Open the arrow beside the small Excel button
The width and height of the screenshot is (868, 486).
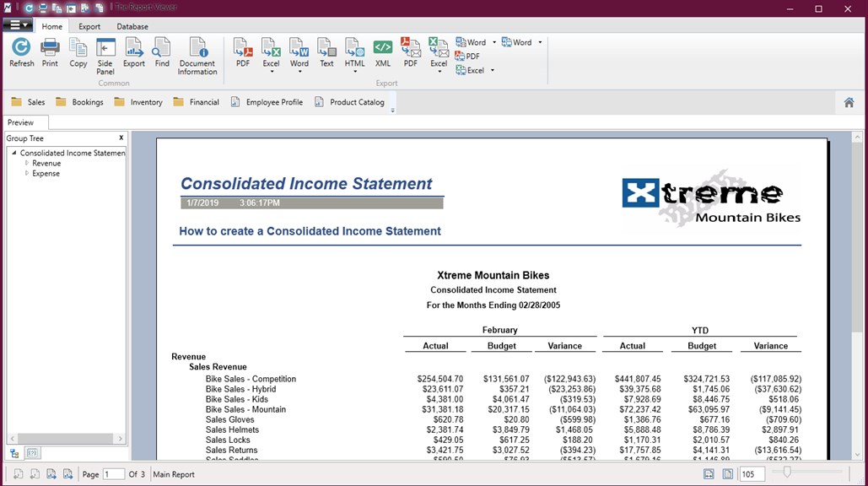[x=492, y=70]
